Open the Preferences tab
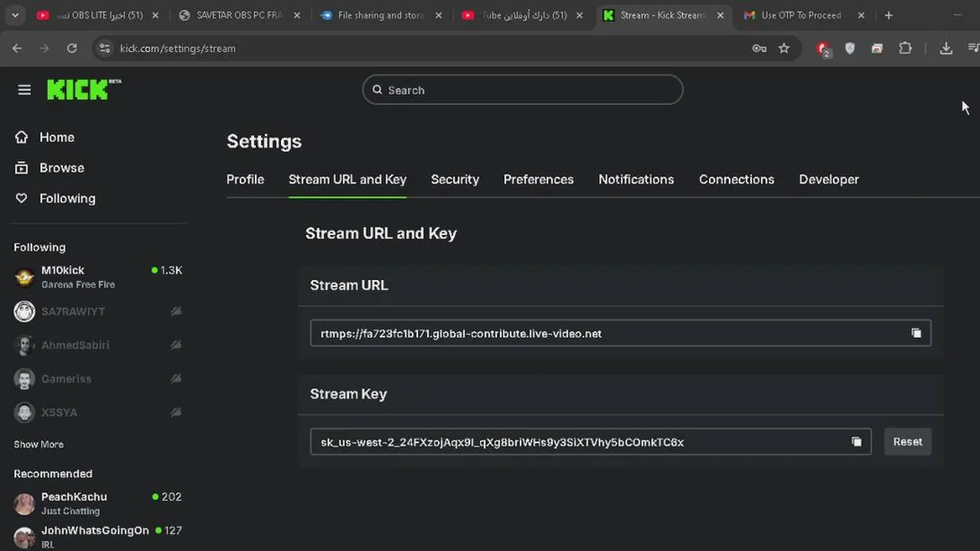Image resolution: width=980 pixels, height=551 pixels. click(x=538, y=179)
